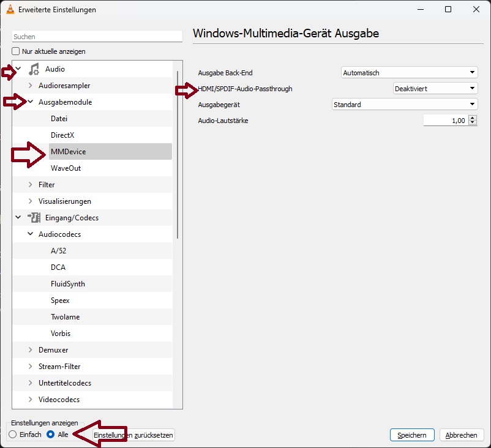Increase Audio-Lautstärke with up arrow
Viewport: 491px width, 448px height.
click(473, 118)
